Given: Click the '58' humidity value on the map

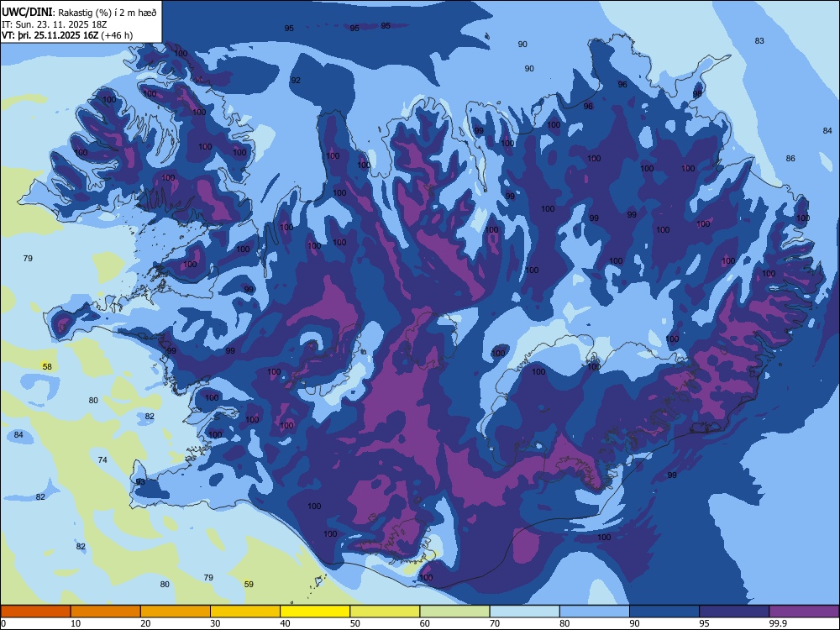Looking at the screenshot, I should pyautogui.click(x=47, y=366).
